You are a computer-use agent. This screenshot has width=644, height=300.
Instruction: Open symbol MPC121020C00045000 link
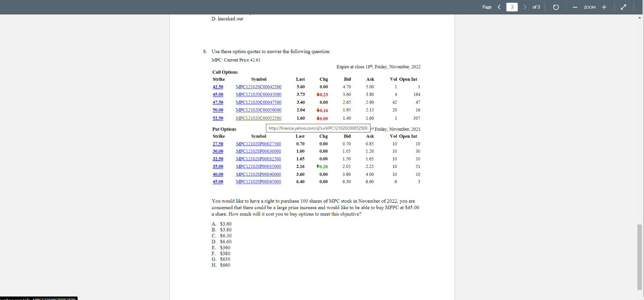(x=258, y=94)
